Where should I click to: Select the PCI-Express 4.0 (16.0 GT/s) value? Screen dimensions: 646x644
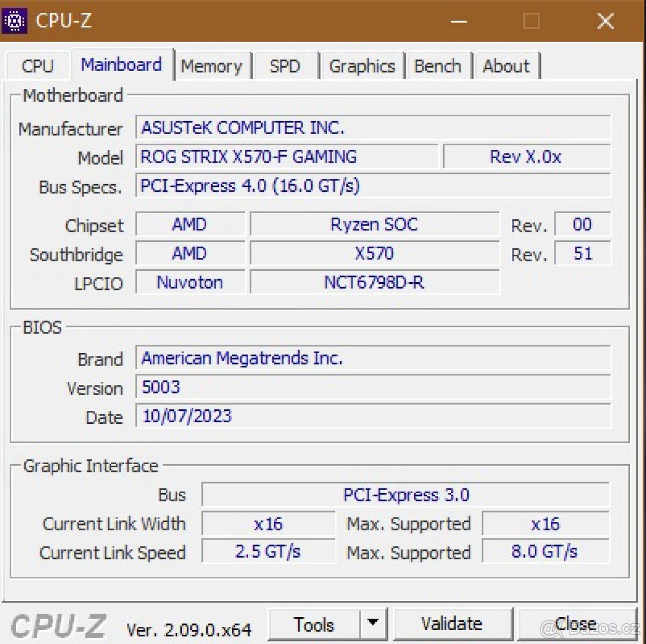pos(373,186)
